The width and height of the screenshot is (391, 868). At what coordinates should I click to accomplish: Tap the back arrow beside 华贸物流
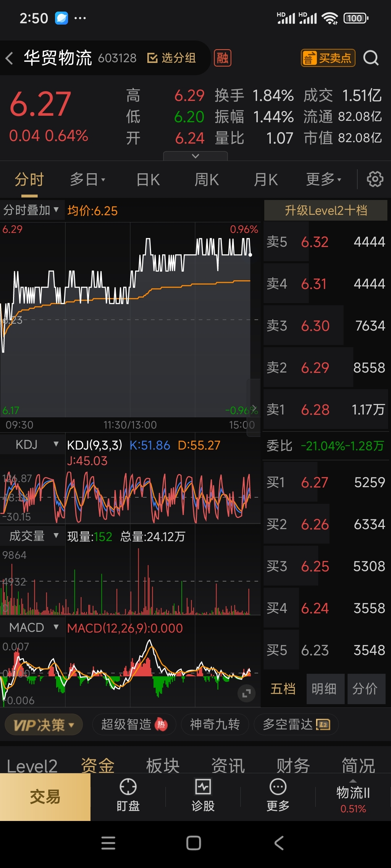coord(9,58)
